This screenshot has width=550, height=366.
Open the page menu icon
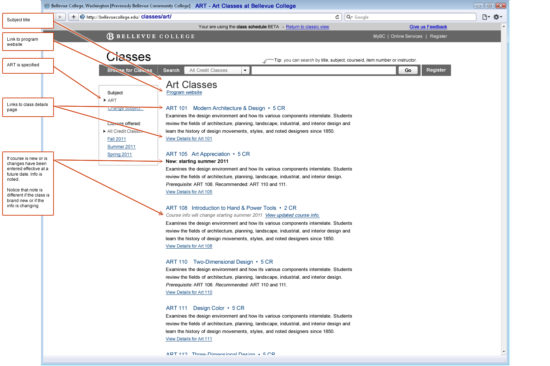point(485,17)
